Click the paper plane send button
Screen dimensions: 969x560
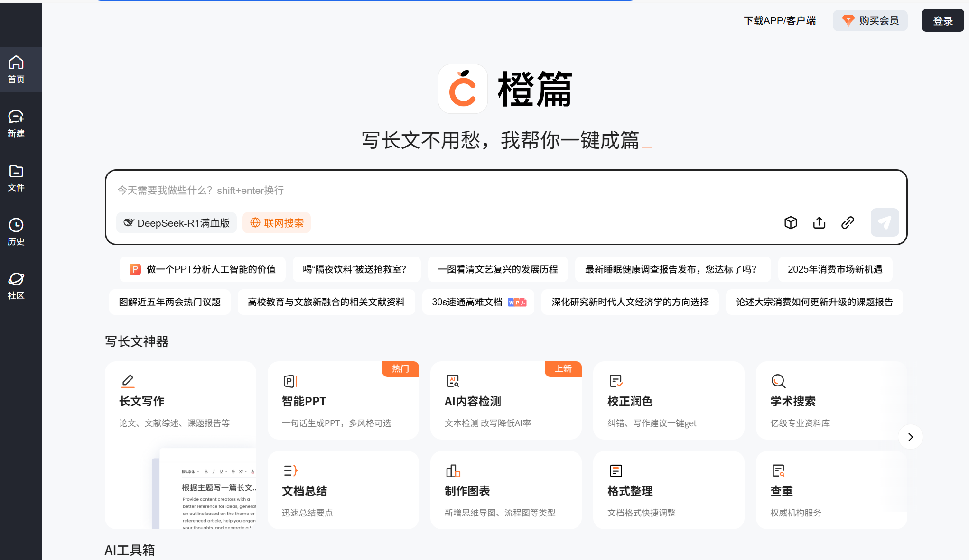885,222
